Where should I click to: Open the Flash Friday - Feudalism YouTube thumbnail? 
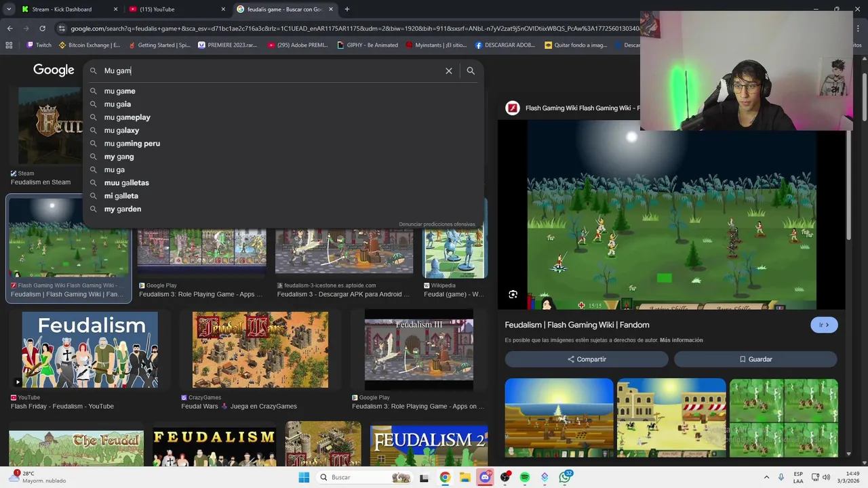point(90,350)
